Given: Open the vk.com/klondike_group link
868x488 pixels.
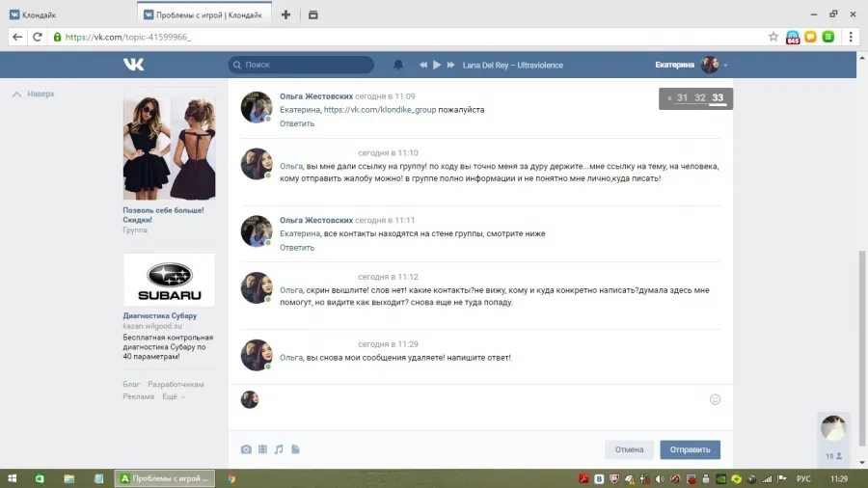Looking at the screenshot, I should point(380,110).
